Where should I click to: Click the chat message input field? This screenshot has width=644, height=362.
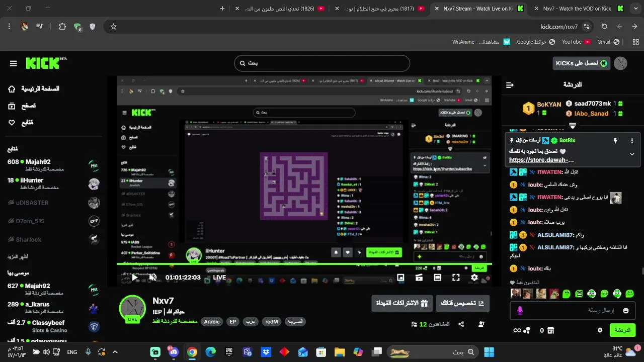click(572, 311)
